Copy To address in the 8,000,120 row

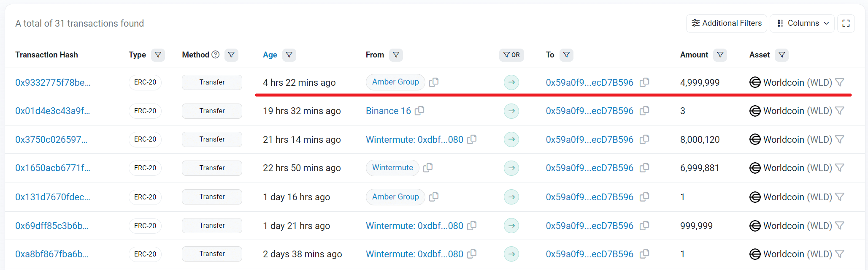(x=644, y=139)
